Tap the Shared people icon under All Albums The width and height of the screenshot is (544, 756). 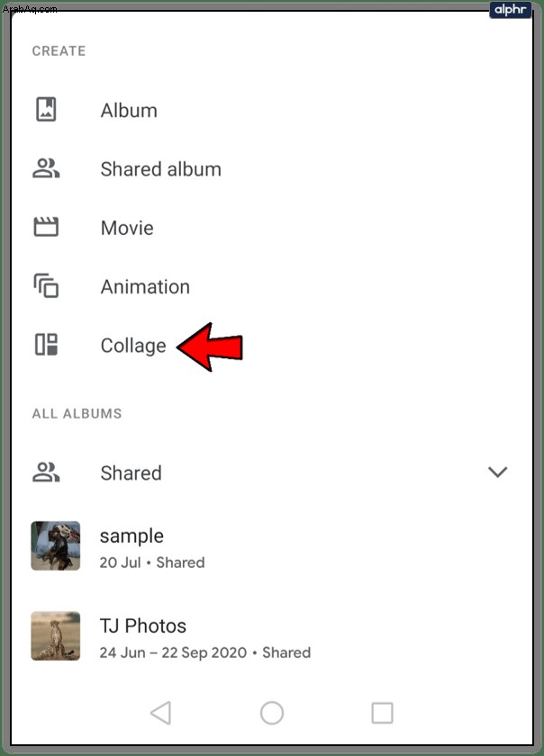click(x=46, y=472)
